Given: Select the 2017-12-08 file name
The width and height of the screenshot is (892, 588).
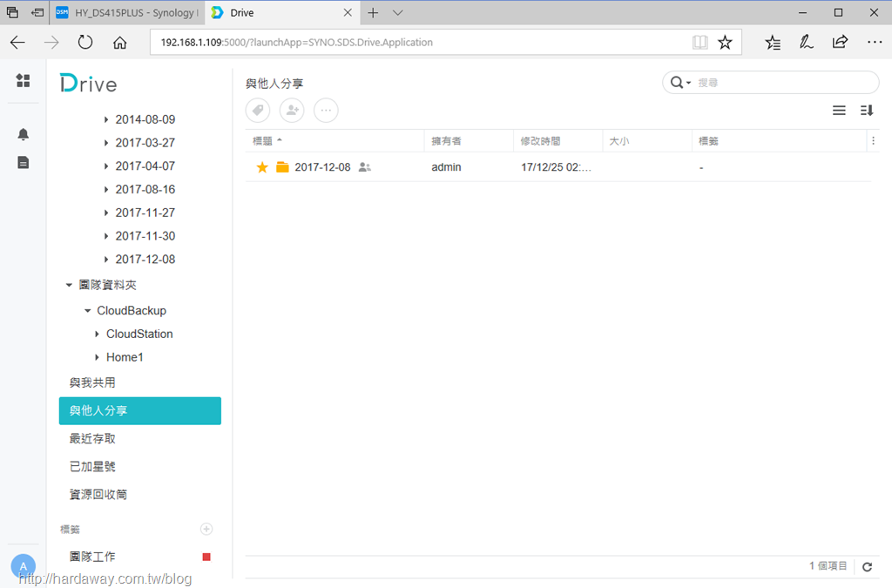Looking at the screenshot, I should point(322,167).
